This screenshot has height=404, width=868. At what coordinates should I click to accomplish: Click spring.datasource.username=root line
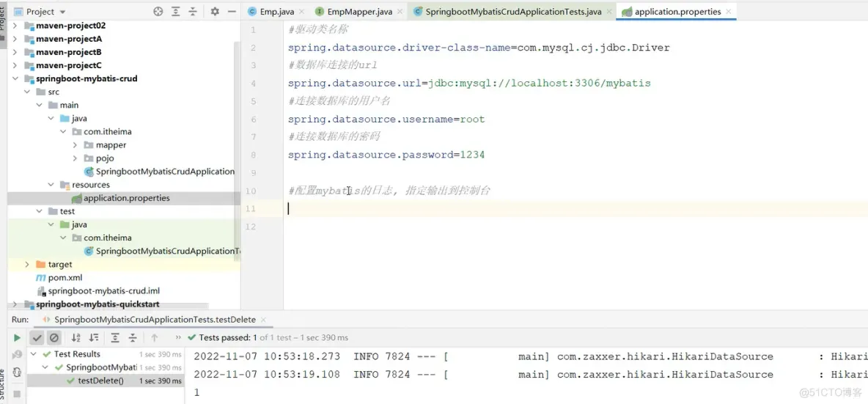pos(386,120)
